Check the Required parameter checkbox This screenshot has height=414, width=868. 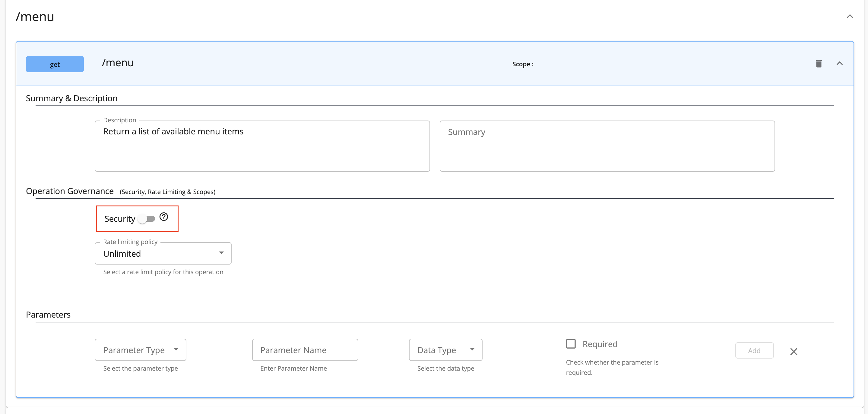click(572, 344)
